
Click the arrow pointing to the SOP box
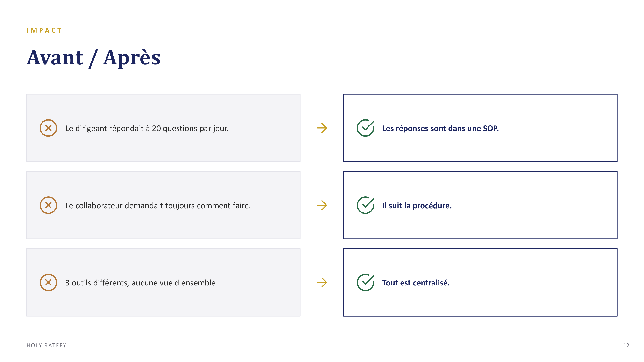pyautogui.click(x=322, y=128)
